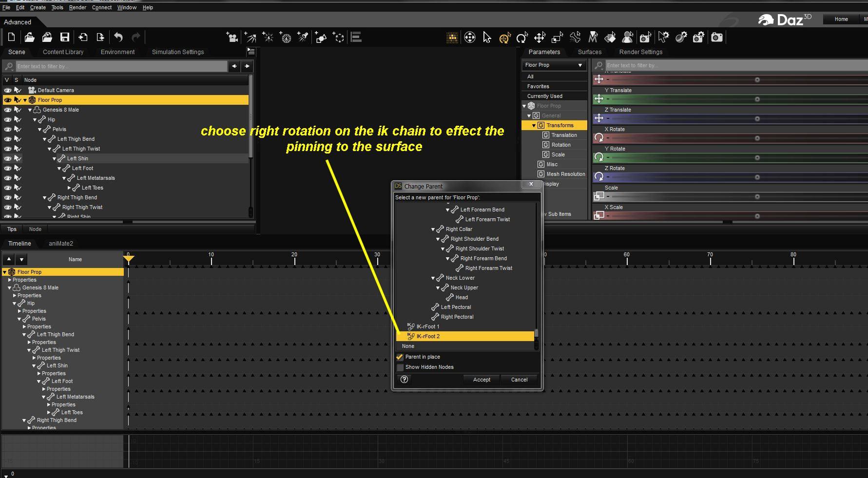Image resolution: width=868 pixels, height=478 pixels.
Task: Select the Universal manipulator tool
Action: click(x=504, y=37)
